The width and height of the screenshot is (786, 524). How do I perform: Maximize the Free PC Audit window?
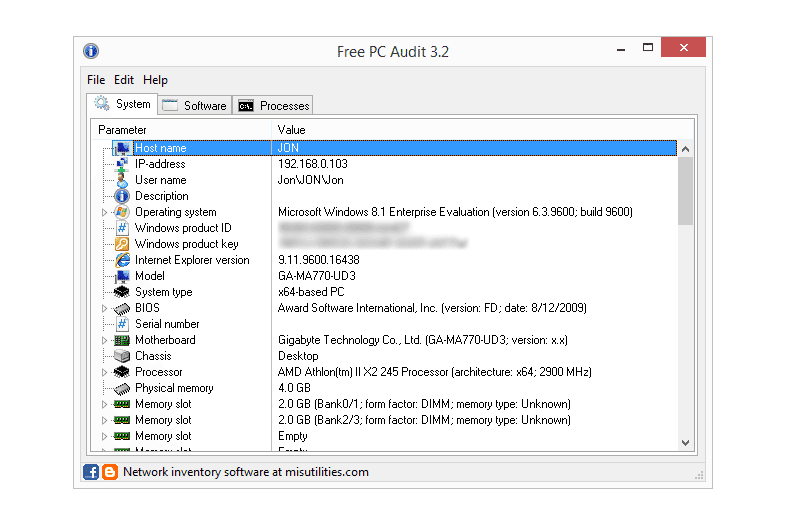(x=648, y=48)
